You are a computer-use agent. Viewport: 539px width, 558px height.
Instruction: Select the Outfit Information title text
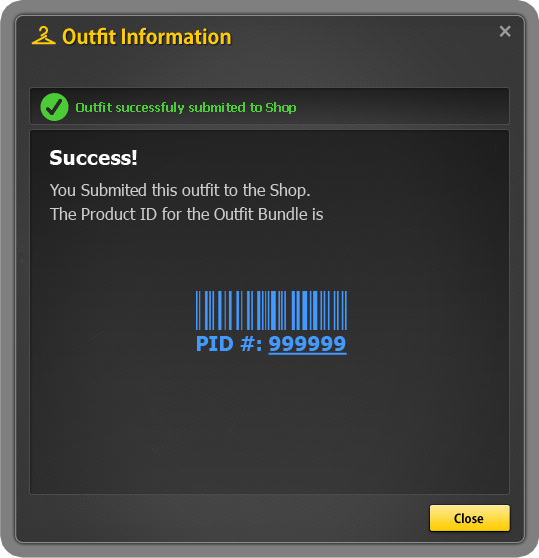point(147,36)
